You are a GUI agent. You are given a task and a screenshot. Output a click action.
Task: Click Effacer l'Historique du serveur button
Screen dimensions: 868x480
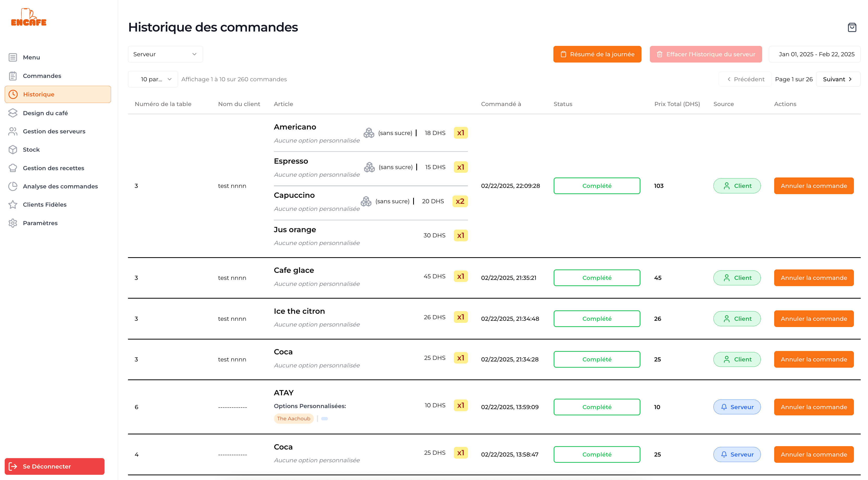(706, 54)
